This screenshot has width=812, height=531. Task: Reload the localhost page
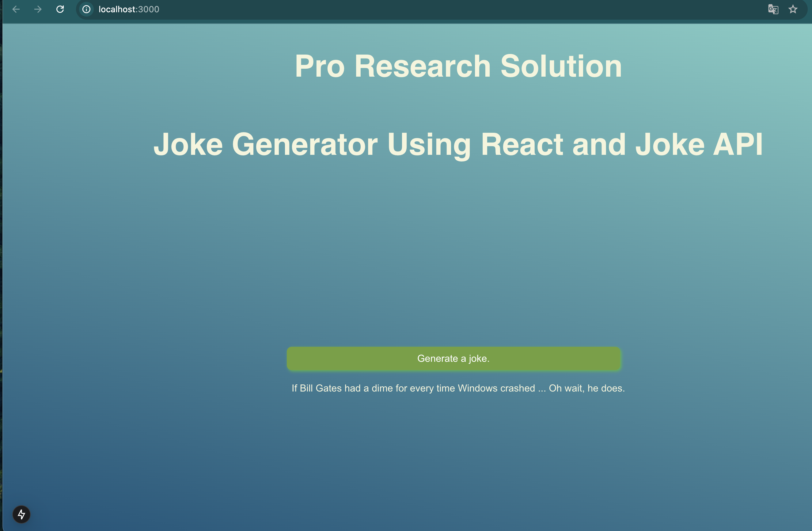click(60, 9)
